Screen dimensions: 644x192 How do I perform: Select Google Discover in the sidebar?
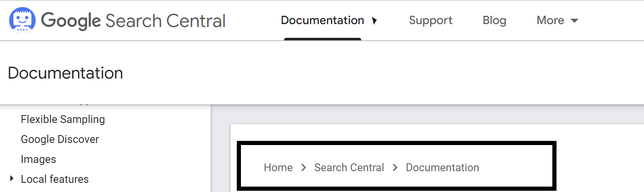[x=60, y=139]
